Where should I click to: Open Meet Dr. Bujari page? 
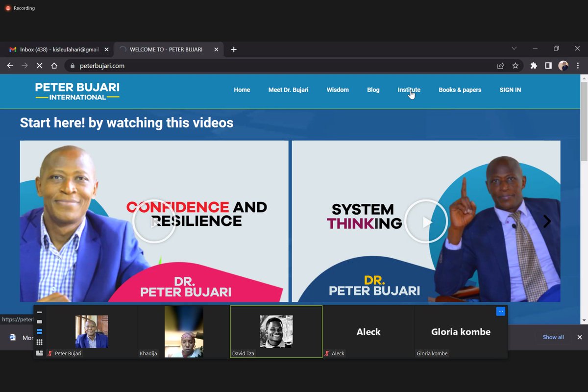tap(288, 90)
